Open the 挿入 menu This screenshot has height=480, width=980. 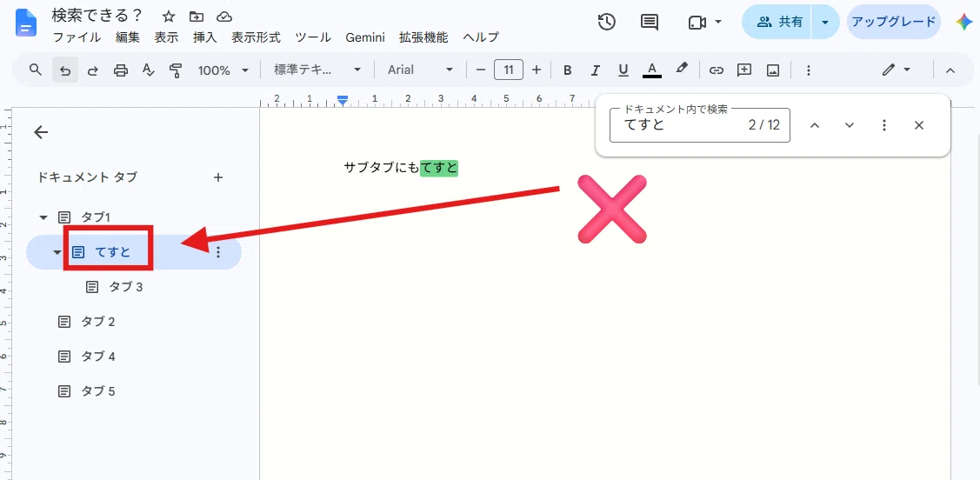pos(205,37)
